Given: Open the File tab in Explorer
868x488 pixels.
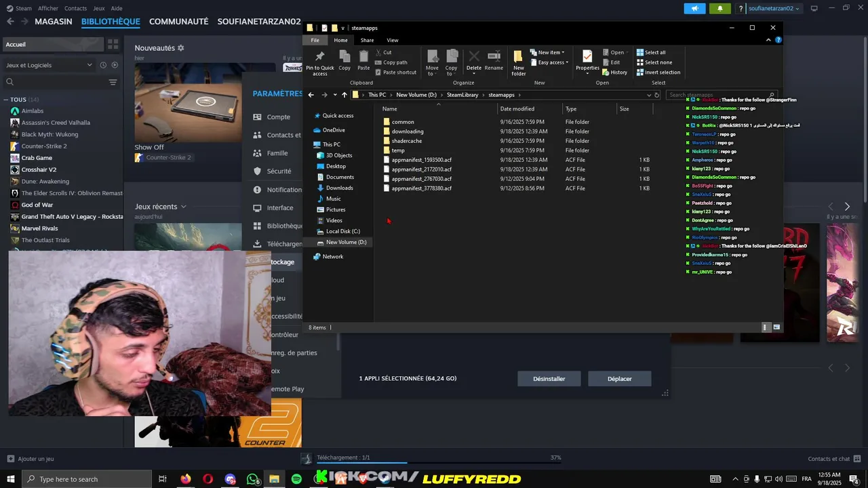Looking at the screenshot, I should (x=315, y=40).
